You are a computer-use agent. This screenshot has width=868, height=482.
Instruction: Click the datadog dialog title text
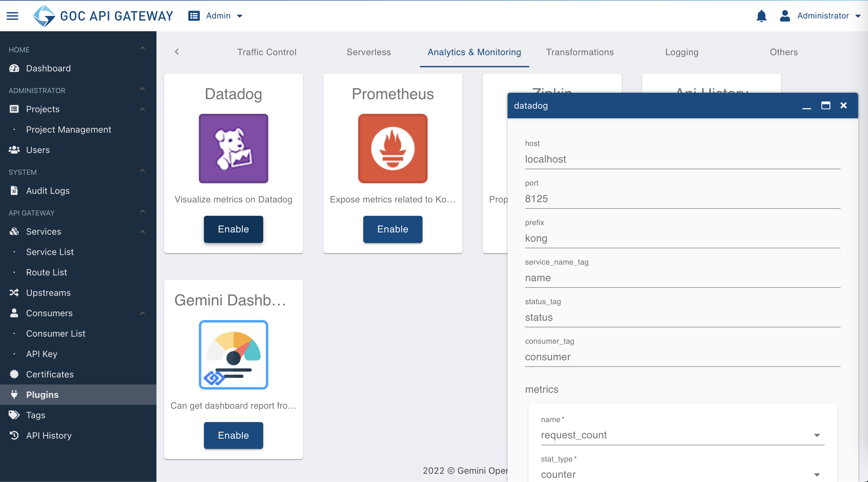531,106
